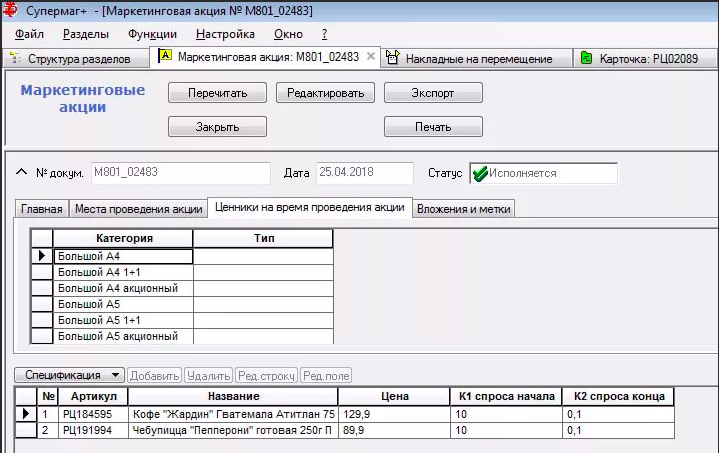Select category row Большой А5 1+1

click(x=123, y=320)
